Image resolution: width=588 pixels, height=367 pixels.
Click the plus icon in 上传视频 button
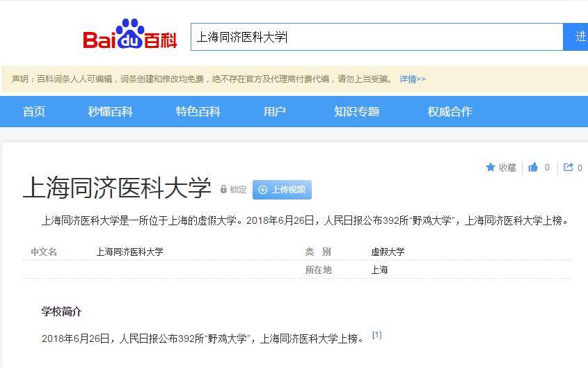point(262,190)
